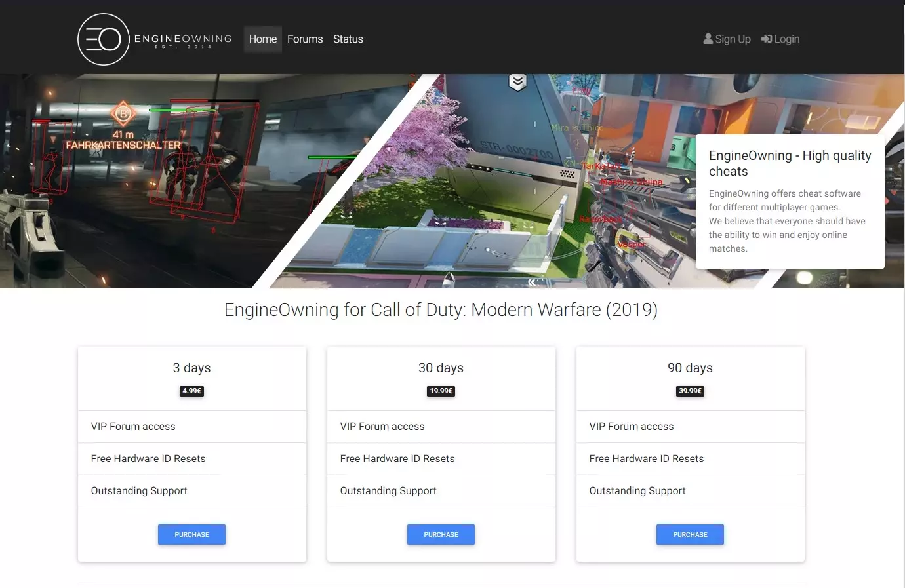Open the Status page

click(348, 39)
